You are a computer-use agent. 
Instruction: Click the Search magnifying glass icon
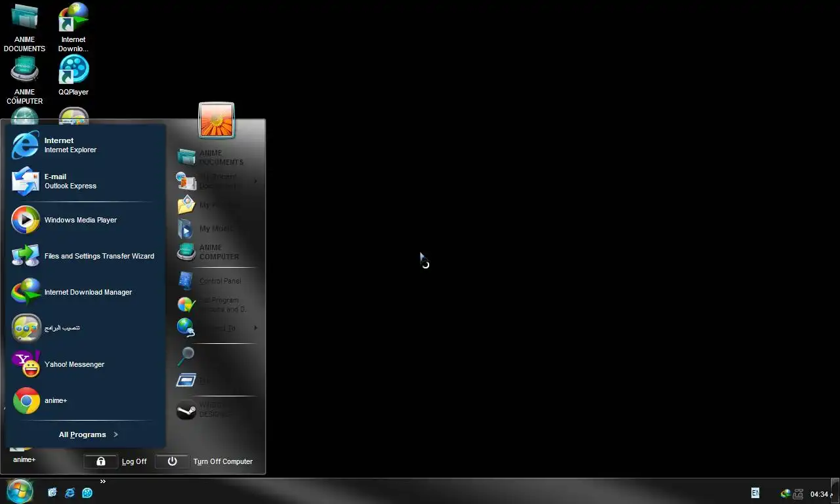[186, 356]
